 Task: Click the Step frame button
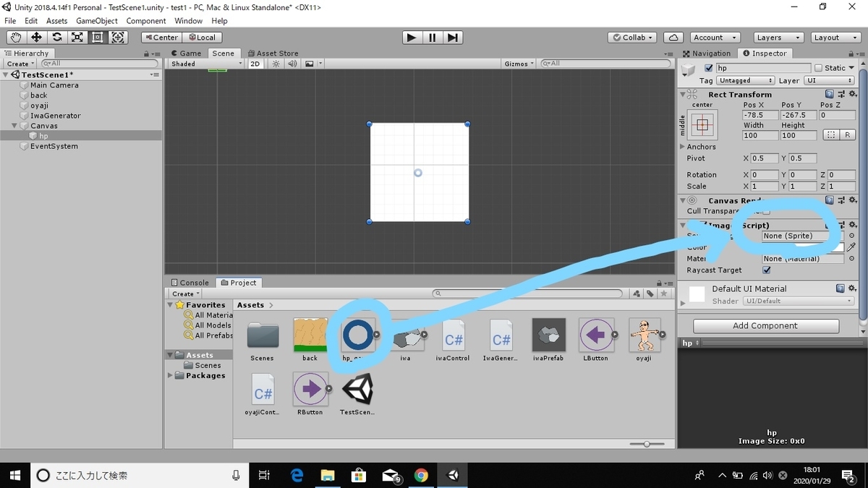pyautogui.click(x=452, y=38)
